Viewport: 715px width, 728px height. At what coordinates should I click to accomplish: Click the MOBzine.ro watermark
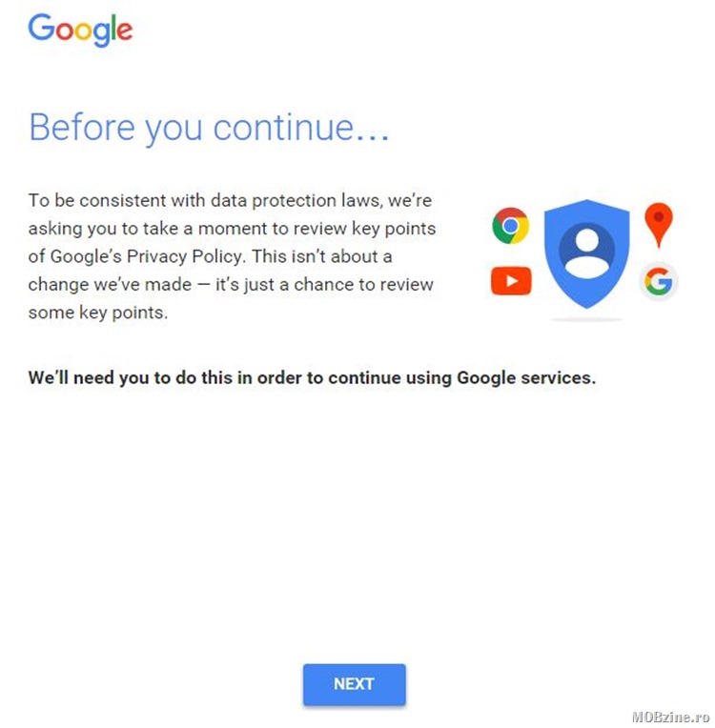coord(669,718)
